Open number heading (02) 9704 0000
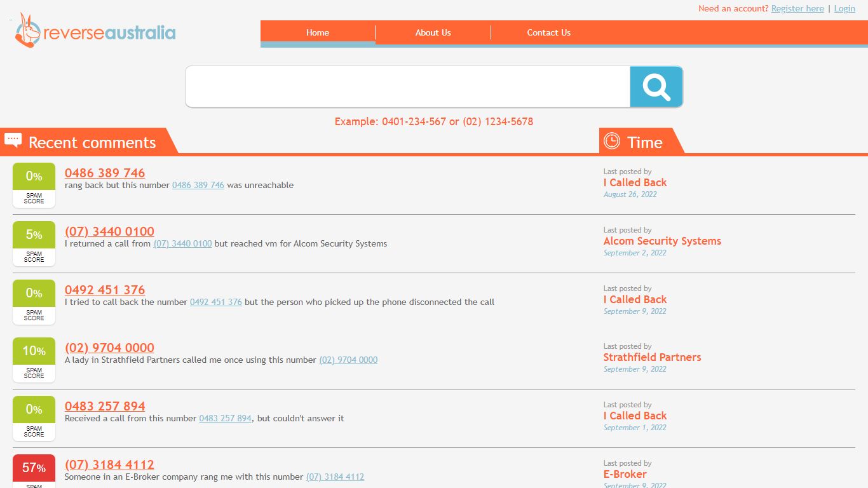 [x=109, y=348]
